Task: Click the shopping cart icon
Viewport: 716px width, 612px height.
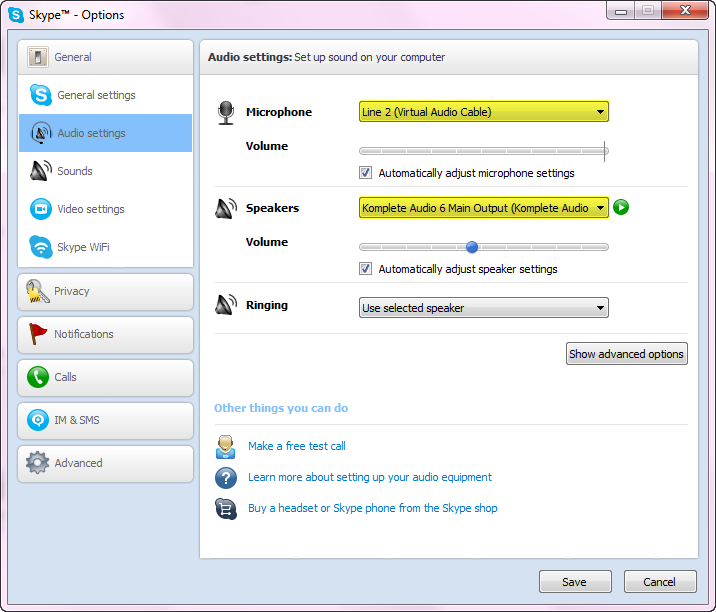Action: coord(226,509)
